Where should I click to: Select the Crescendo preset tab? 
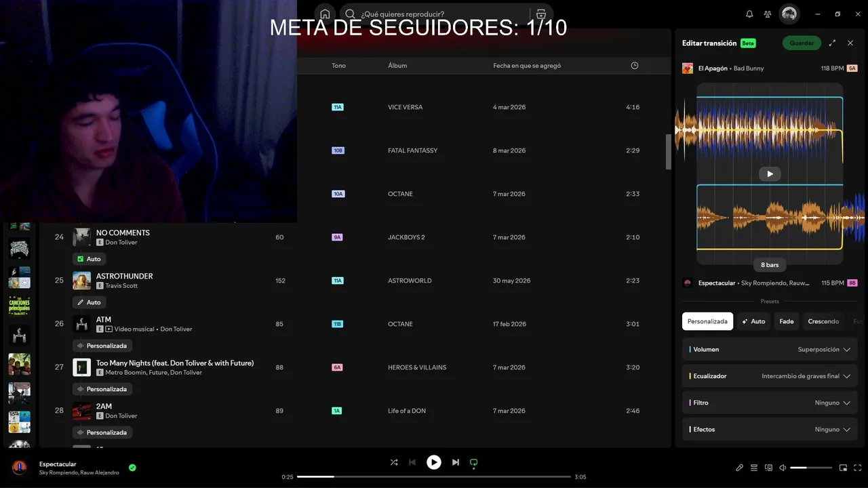pos(823,321)
